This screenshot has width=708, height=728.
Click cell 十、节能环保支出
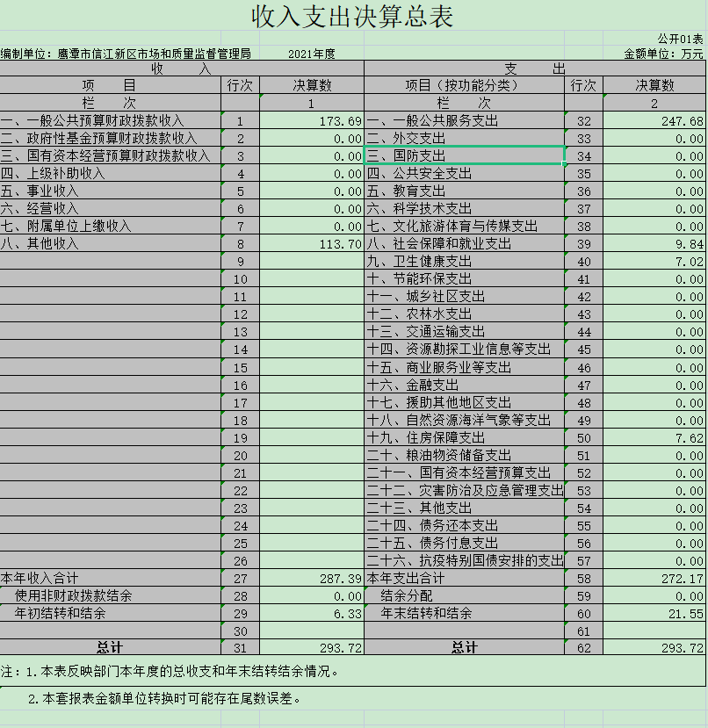(x=464, y=279)
